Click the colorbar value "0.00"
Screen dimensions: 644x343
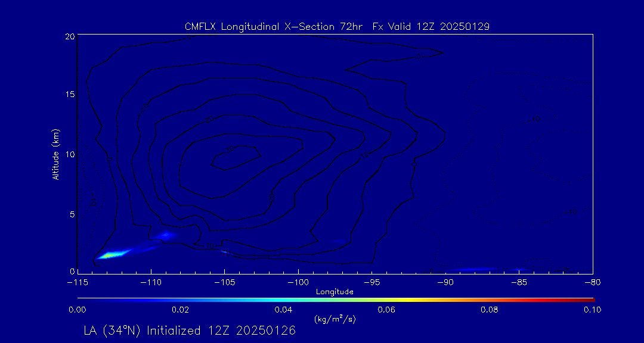(x=78, y=310)
